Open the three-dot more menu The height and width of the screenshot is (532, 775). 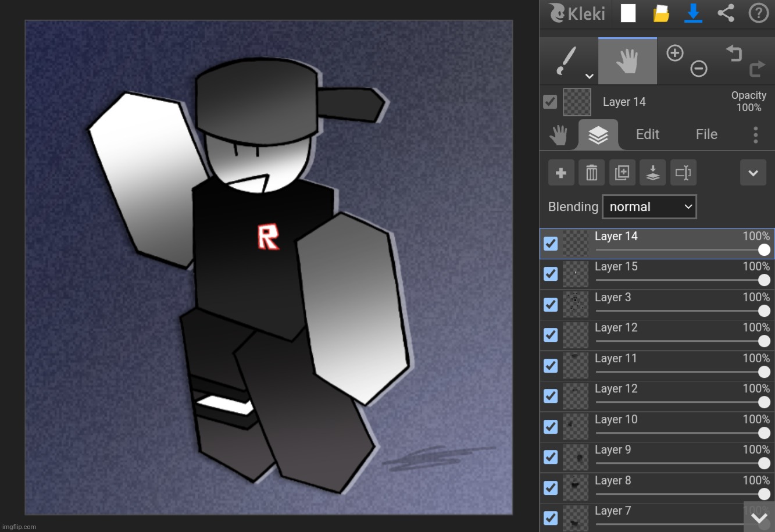click(x=755, y=135)
